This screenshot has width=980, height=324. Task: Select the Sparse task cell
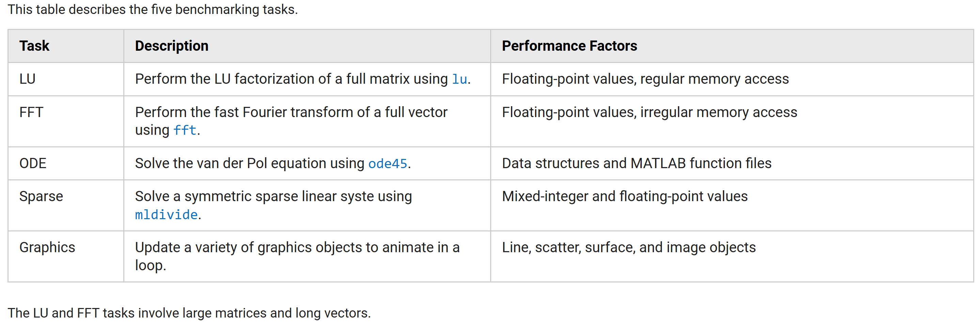(x=41, y=197)
